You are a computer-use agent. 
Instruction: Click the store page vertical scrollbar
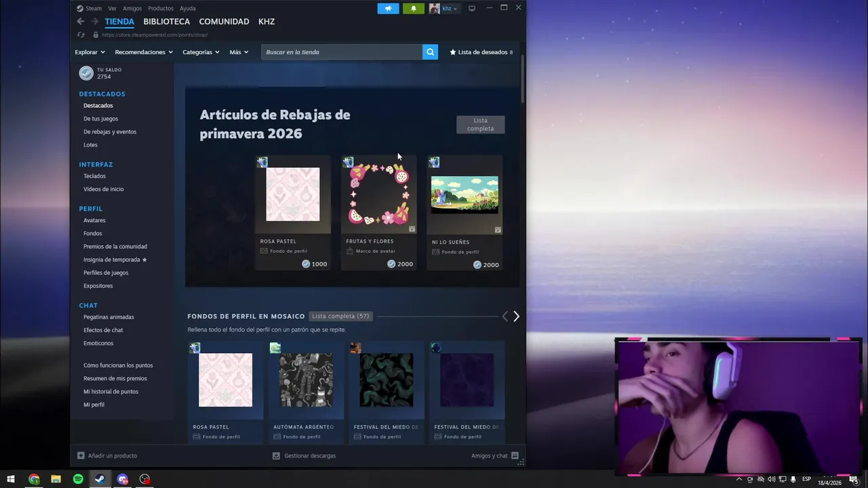point(522,78)
